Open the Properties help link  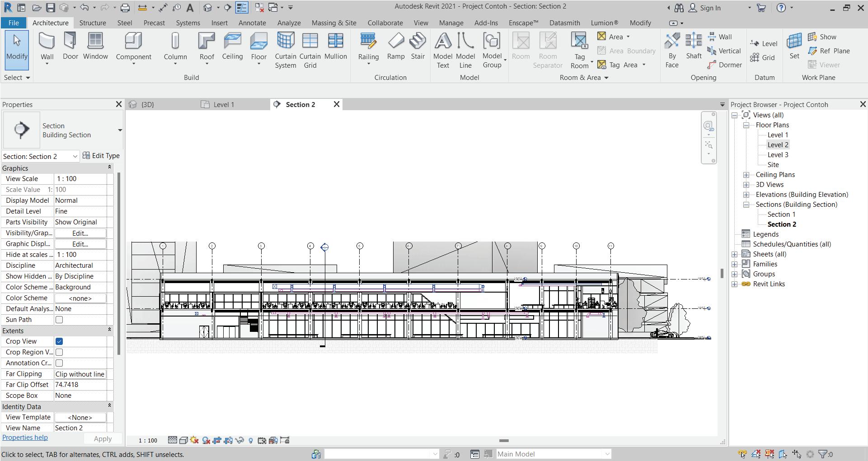point(25,438)
